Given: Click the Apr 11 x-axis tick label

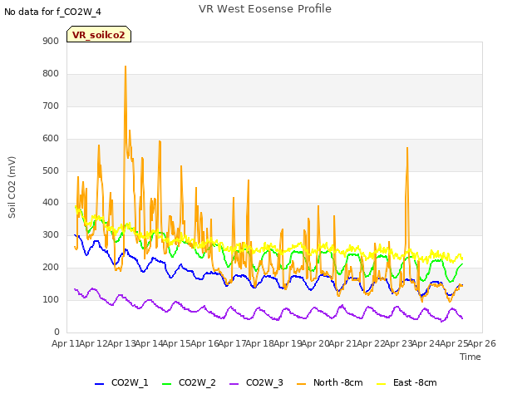Looking at the screenshot, I should pyautogui.click(x=66, y=343).
